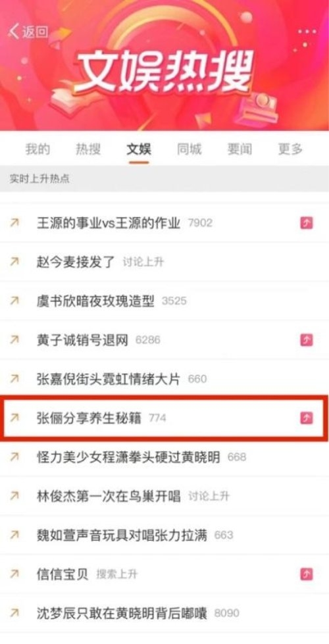This screenshot has height=644, width=329.
Task: Click pink badge beside 张俪分享养生秘籍
Action: coord(306,418)
